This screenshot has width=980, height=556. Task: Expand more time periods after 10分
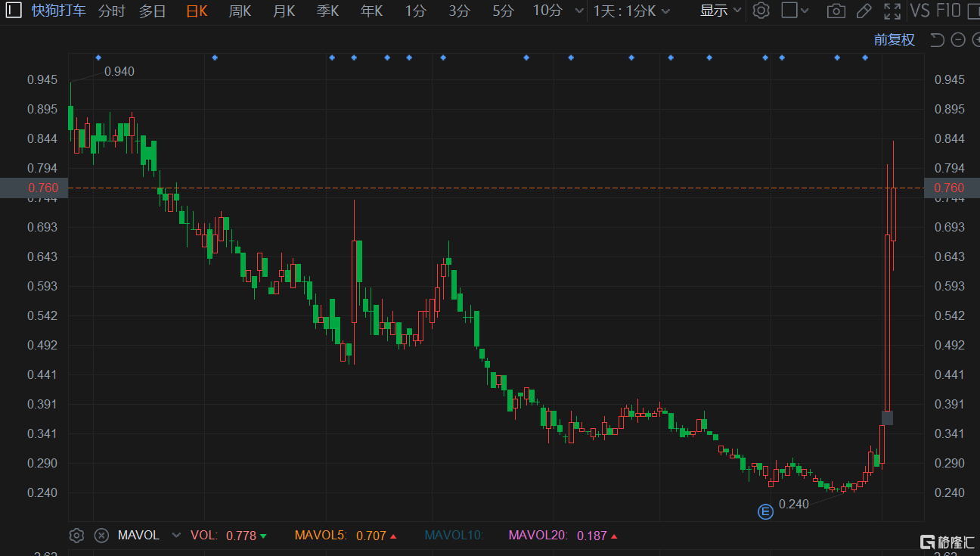pyautogui.click(x=579, y=11)
